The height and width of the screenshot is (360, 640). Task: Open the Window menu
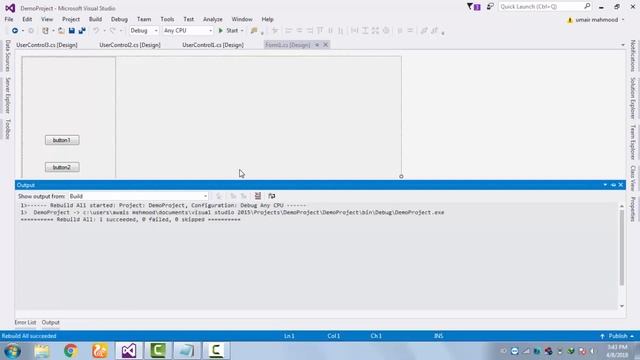click(242, 19)
